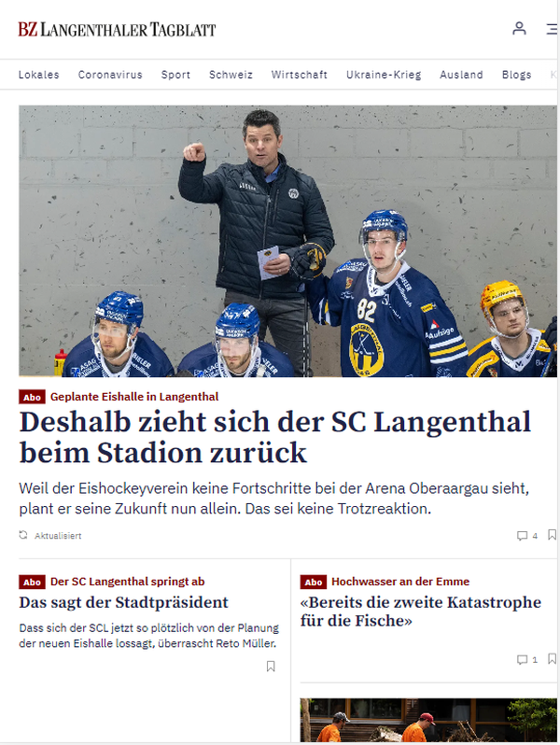Bookmark the Hochwasser an der Emme article
The image size is (560, 745).
[552, 659]
